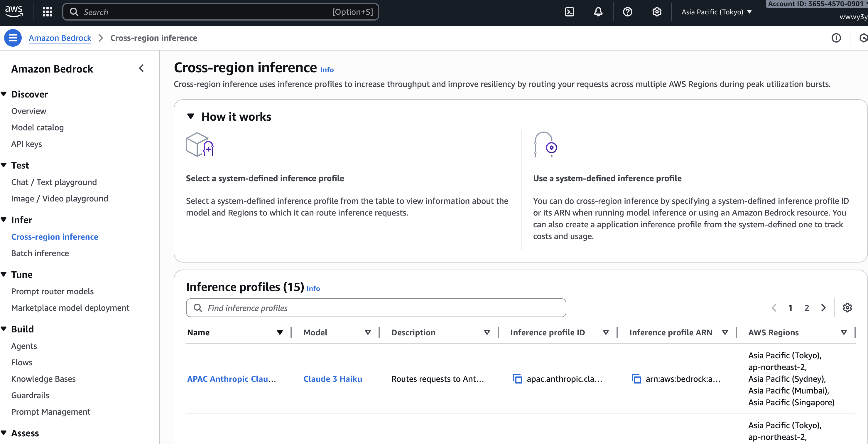Copy the apac.anthropic inference profile ID
The width and height of the screenshot is (868, 444).
[517, 379]
